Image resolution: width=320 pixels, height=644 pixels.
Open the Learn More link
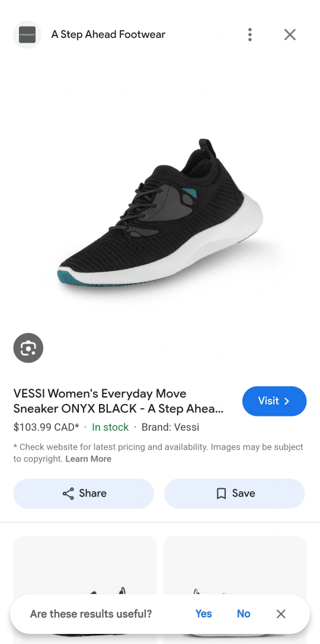coord(88,459)
